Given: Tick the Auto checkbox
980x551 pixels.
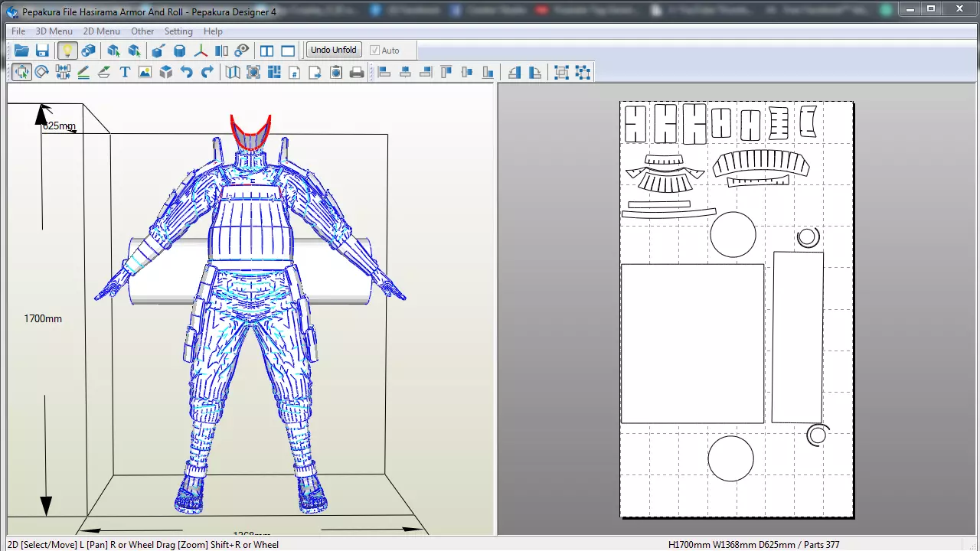Looking at the screenshot, I should tap(375, 51).
